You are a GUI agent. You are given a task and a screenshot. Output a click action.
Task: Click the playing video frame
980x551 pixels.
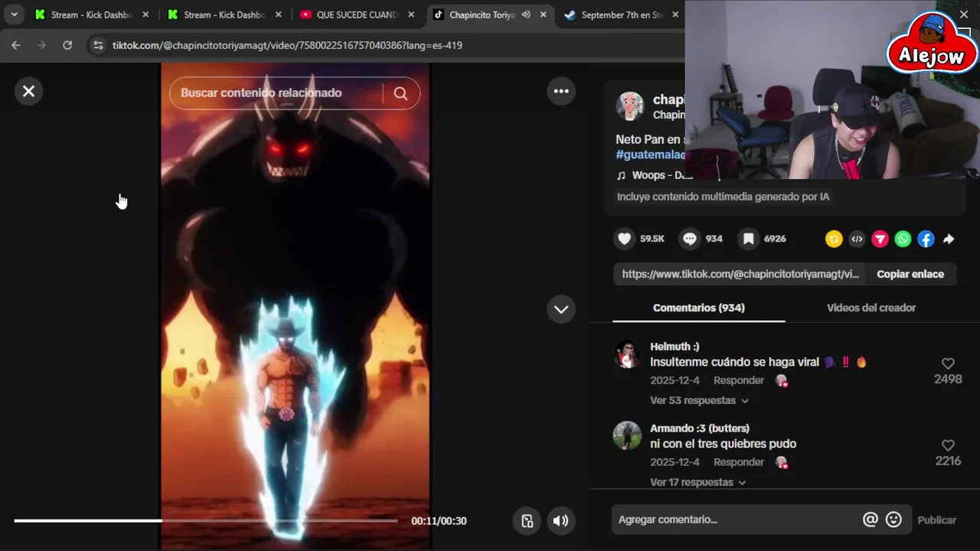coord(296,306)
